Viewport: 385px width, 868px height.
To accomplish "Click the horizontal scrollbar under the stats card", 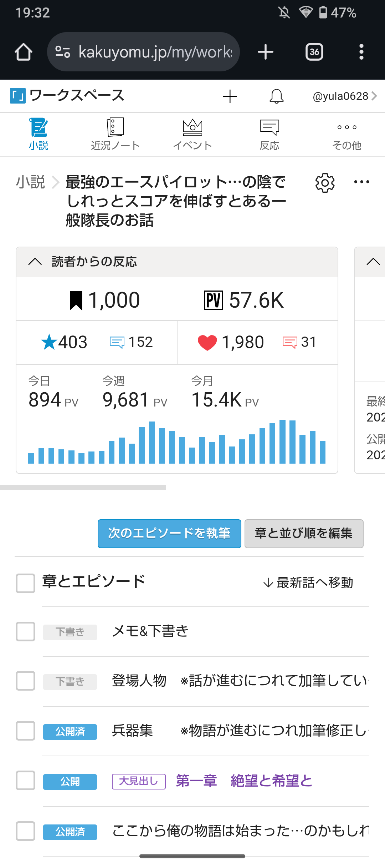I will point(83,487).
